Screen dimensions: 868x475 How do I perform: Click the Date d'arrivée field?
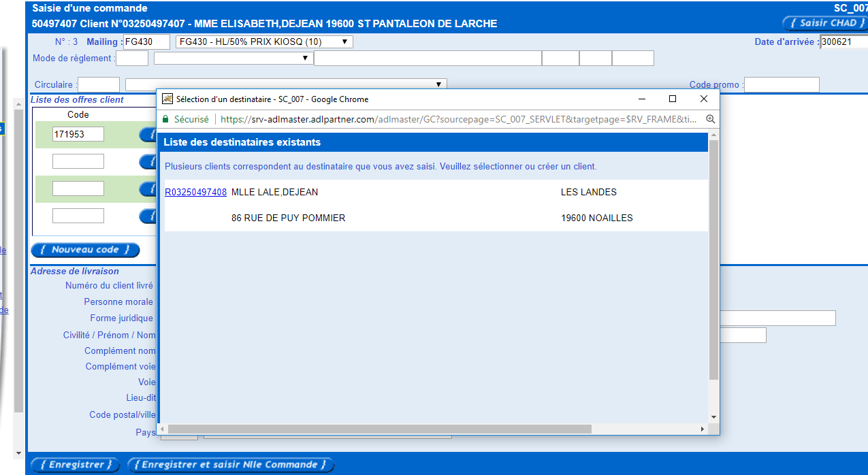click(843, 42)
